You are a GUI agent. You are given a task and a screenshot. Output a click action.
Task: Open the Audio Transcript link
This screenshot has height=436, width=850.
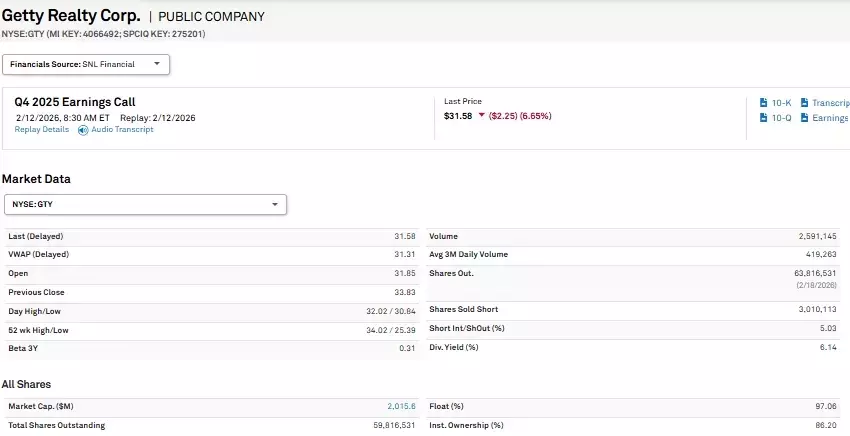point(122,129)
